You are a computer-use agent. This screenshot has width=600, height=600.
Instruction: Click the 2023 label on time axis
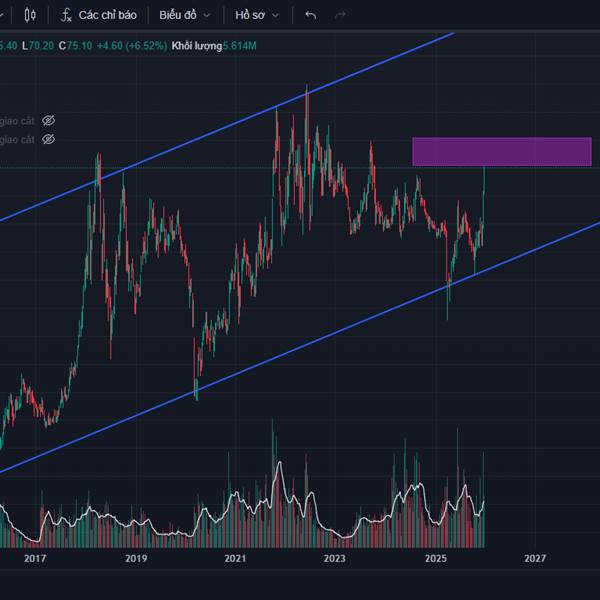pyautogui.click(x=334, y=558)
